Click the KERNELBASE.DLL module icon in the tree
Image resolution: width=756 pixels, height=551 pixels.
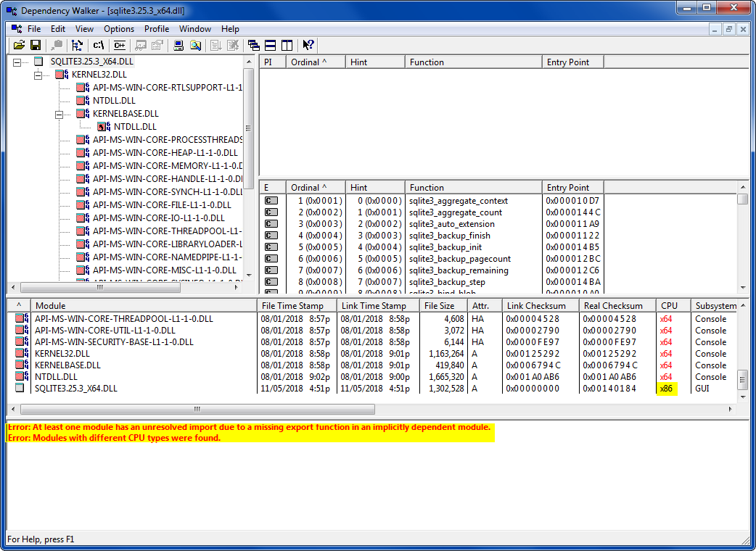coord(83,113)
